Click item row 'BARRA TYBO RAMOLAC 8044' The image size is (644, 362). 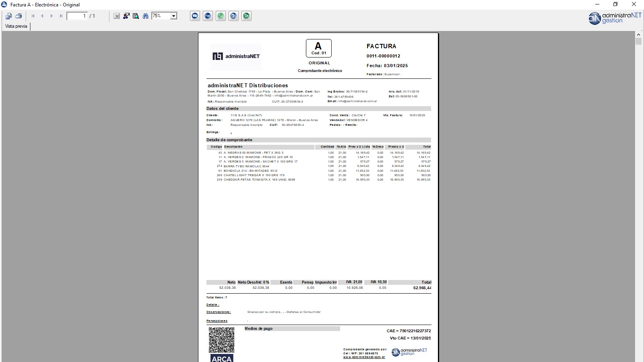click(318, 166)
